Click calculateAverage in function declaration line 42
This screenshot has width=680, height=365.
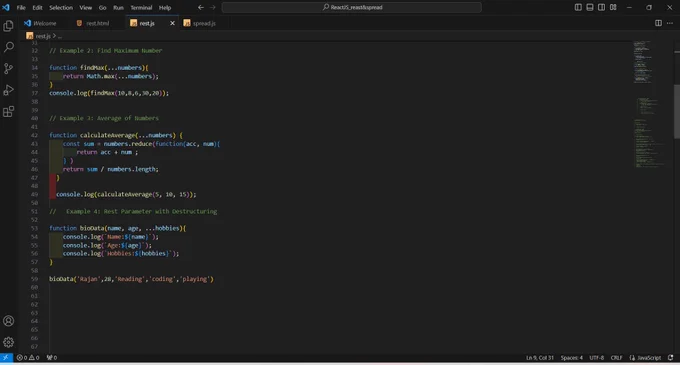tap(108, 135)
